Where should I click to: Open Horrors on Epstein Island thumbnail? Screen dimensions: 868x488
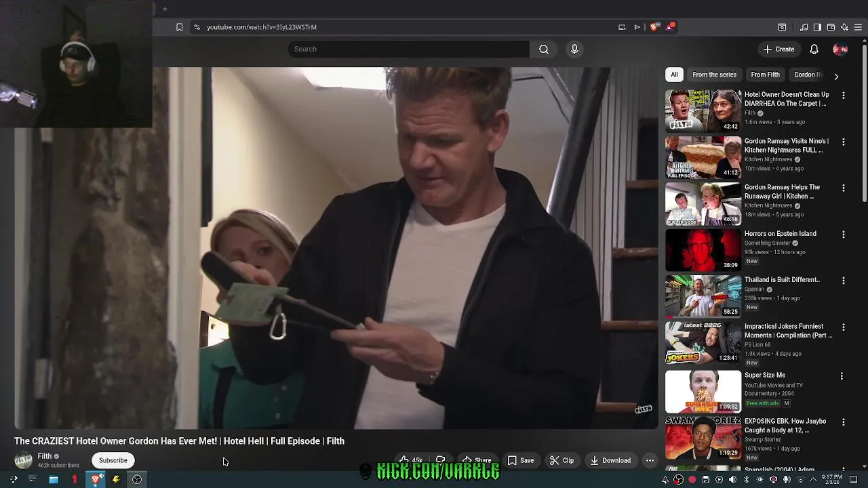[x=703, y=249]
